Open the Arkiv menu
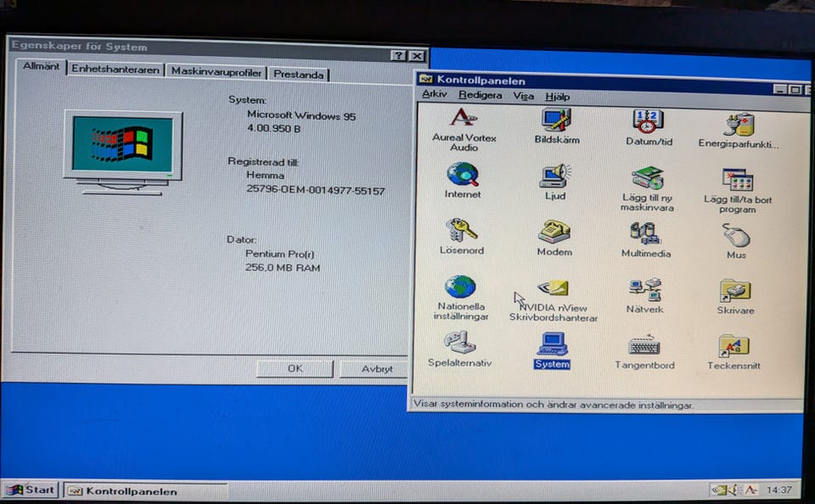 click(x=434, y=94)
